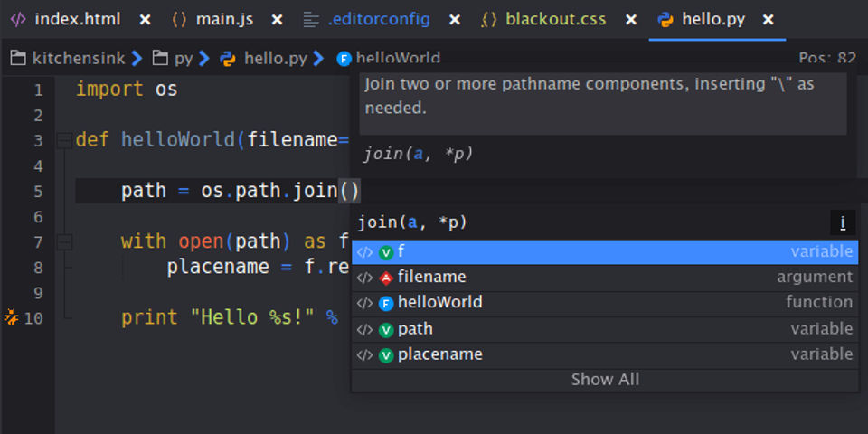Select the helloWorld function completion
This screenshot has width=868, height=434.
pyautogui.click(x=605, y=303)
